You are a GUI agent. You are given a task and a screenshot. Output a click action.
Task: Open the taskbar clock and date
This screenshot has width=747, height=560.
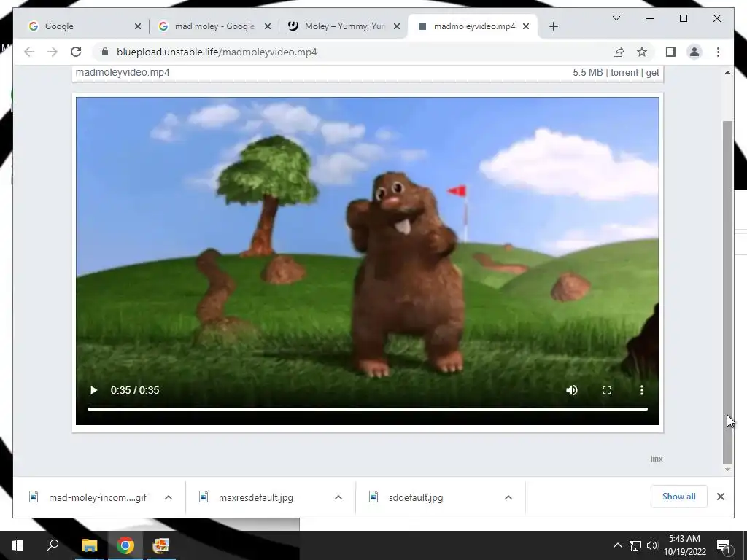[684, 545]
